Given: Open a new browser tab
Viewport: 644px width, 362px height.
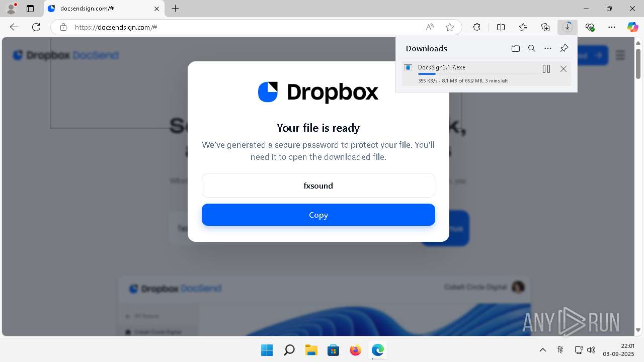Looking at the screenshot, I should tap(175, 9).
